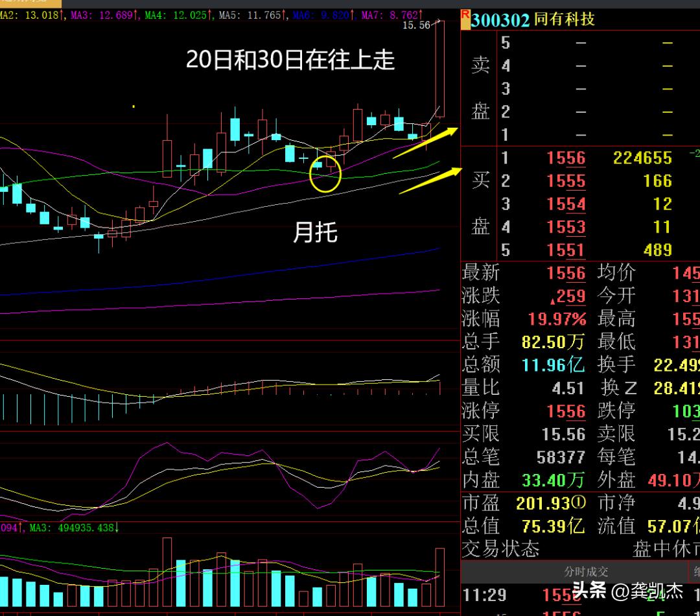
Task: Click the 最新 price value 1556
Action: [566, 273]
